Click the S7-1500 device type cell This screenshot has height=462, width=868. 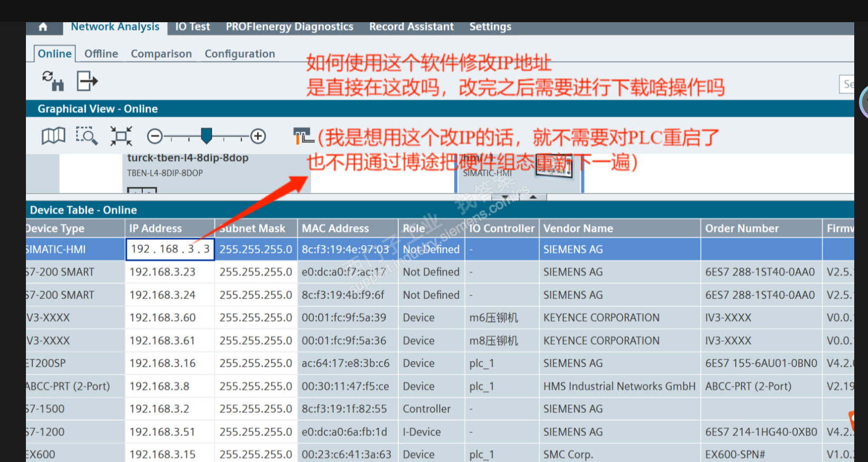(75, 409)
